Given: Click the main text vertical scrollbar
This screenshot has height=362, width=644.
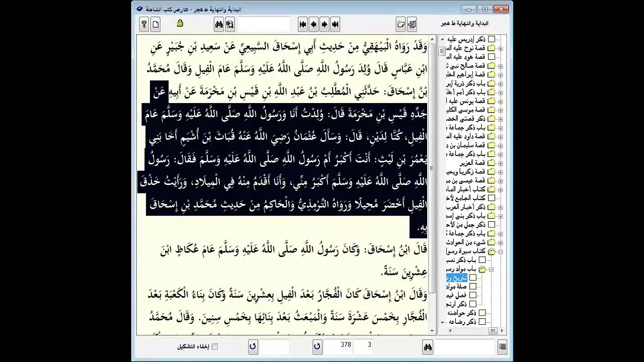Looking at the screenshot, I should (432, 185).
